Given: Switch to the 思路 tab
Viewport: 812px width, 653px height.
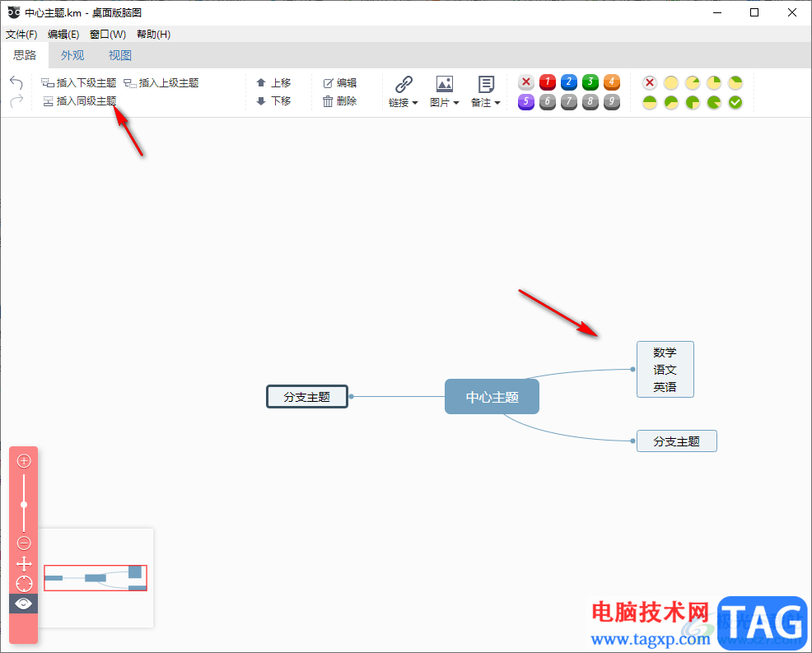Looking at the screenshot, I should [x=25, y=55].
